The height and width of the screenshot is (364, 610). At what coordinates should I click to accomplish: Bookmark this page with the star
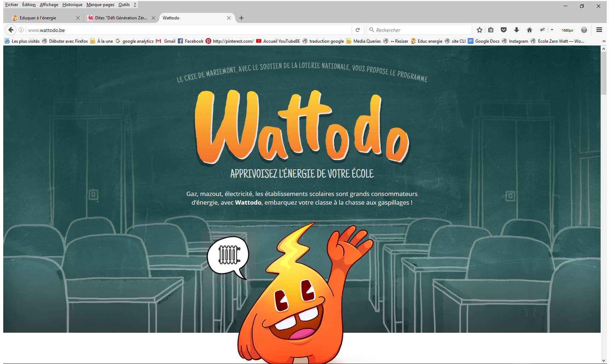[479, 30]
